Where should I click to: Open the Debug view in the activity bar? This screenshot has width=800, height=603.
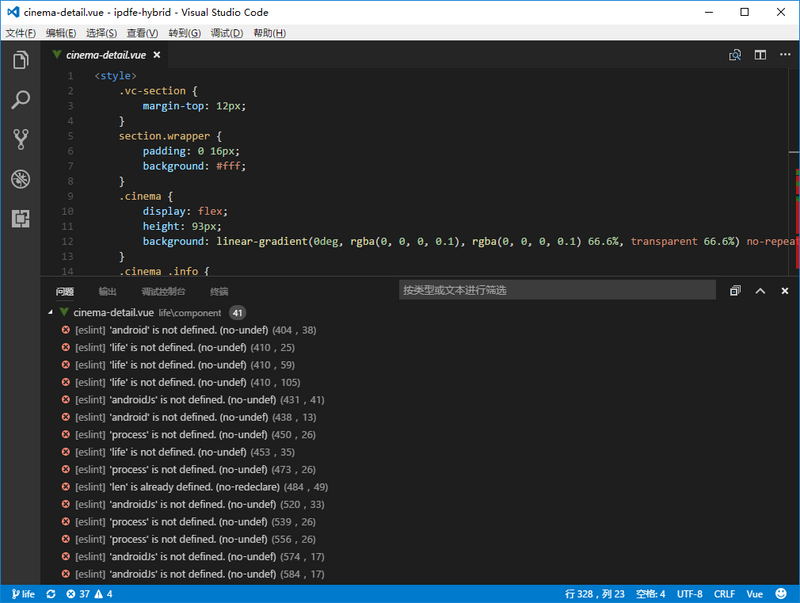20,179
